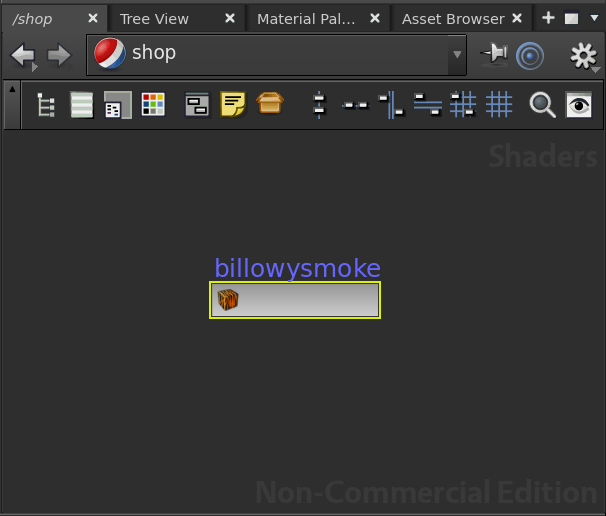Expand the shop path dropdown arrow
The width and height of the screenshot is (606, 516).
click(457, 55)
